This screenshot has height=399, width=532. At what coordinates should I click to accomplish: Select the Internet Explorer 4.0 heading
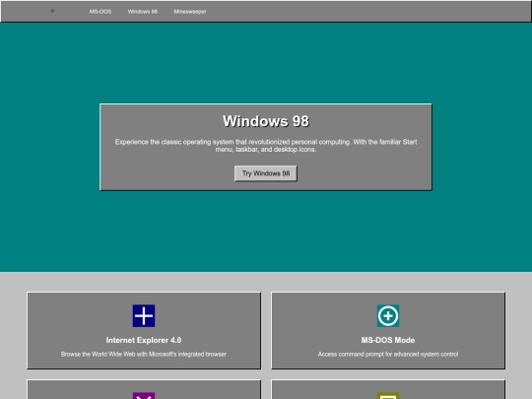point(144,340)
